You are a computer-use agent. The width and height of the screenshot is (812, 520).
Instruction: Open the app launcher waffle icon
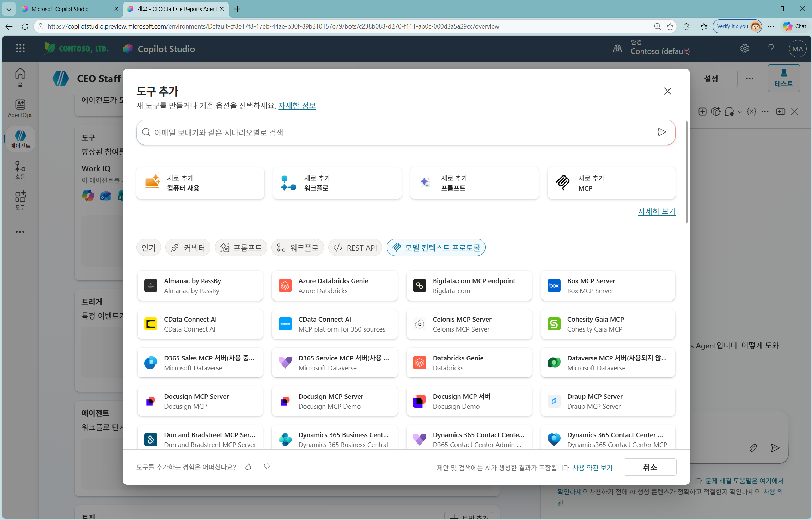pyautogui.click(x=20, y=48)
